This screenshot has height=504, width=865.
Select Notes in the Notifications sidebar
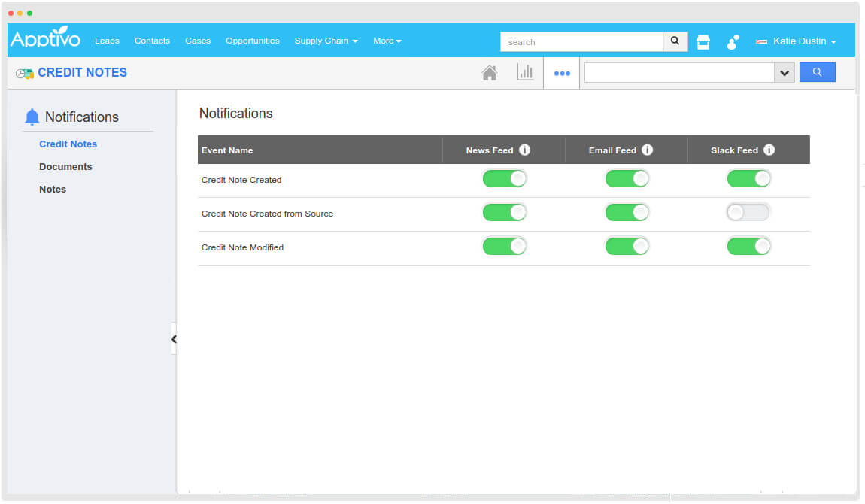(53, 190)
